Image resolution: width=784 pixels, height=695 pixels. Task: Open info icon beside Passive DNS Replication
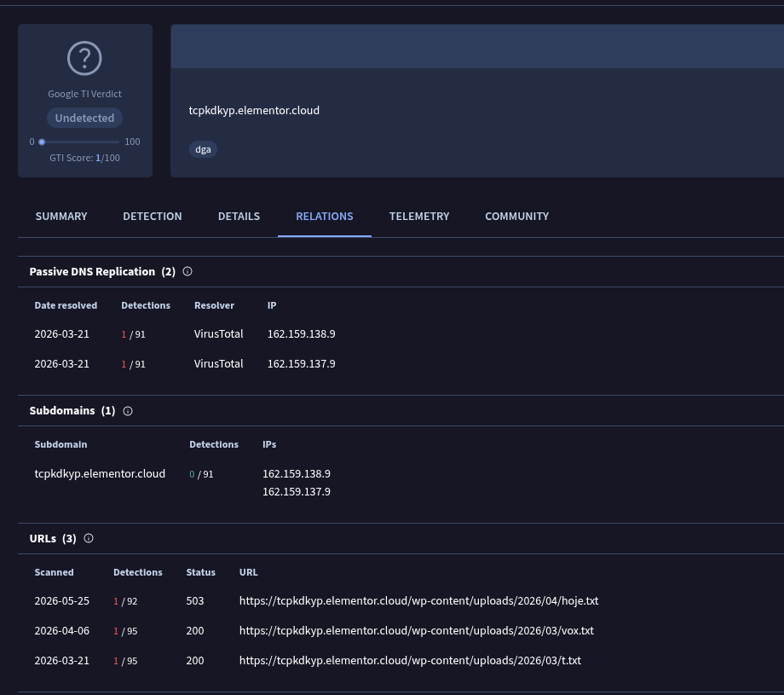pos(187,271)
